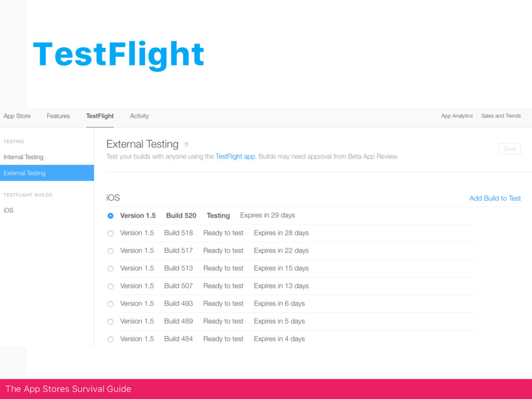532x399 pixels.
Task: Pick the Build 507 radio button
Action: (110, 286)
